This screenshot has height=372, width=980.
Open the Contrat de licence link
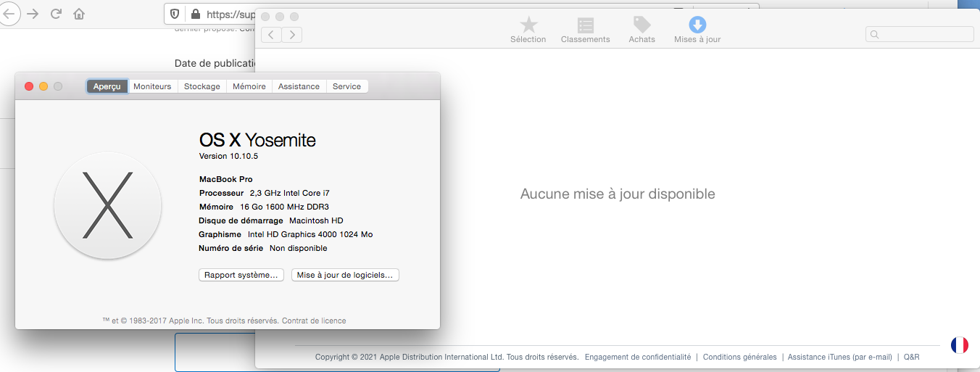click(x=314, y=321)
